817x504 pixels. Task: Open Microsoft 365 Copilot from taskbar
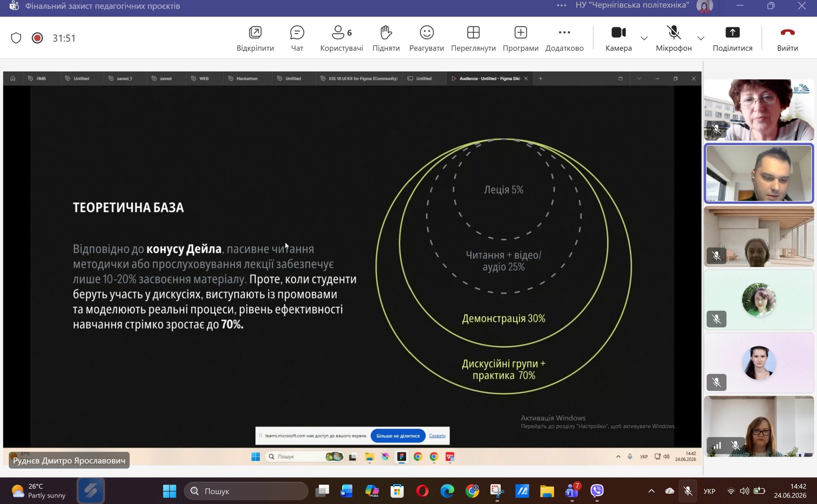pyautogui.click(x=372, y=491)
